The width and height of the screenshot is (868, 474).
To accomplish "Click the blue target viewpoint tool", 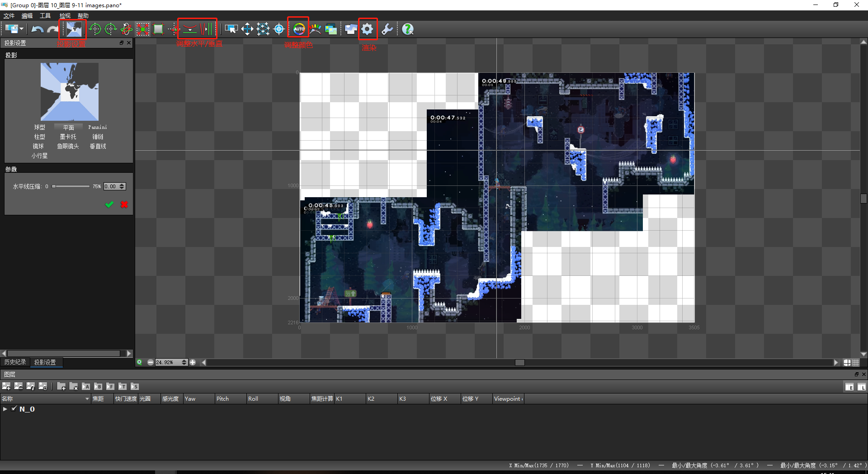I will point(279,29).
